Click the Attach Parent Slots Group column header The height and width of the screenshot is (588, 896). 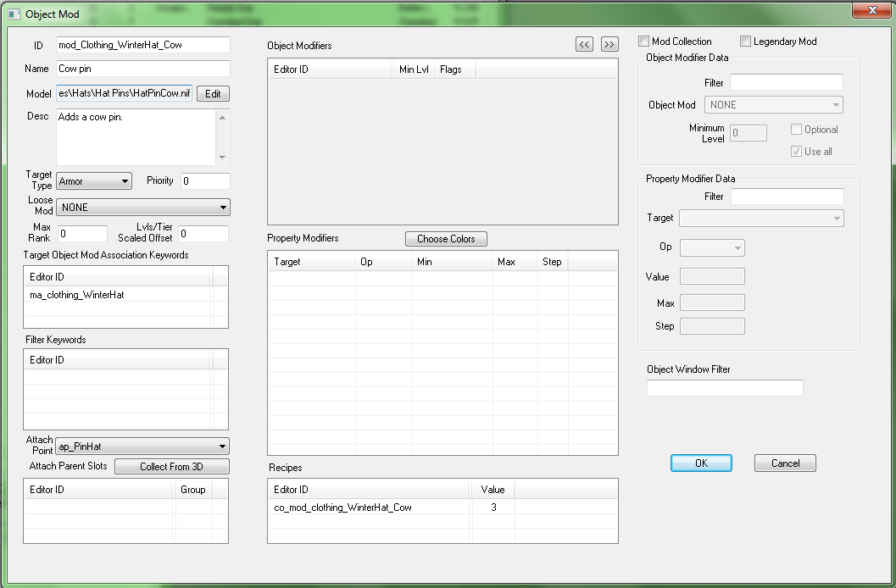click(193, 489)
